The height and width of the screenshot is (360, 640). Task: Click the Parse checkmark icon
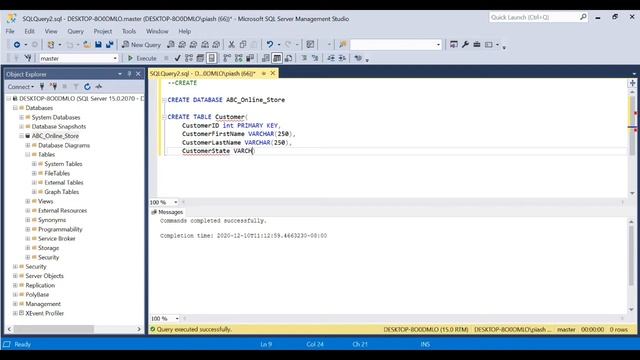coord(177,58)
